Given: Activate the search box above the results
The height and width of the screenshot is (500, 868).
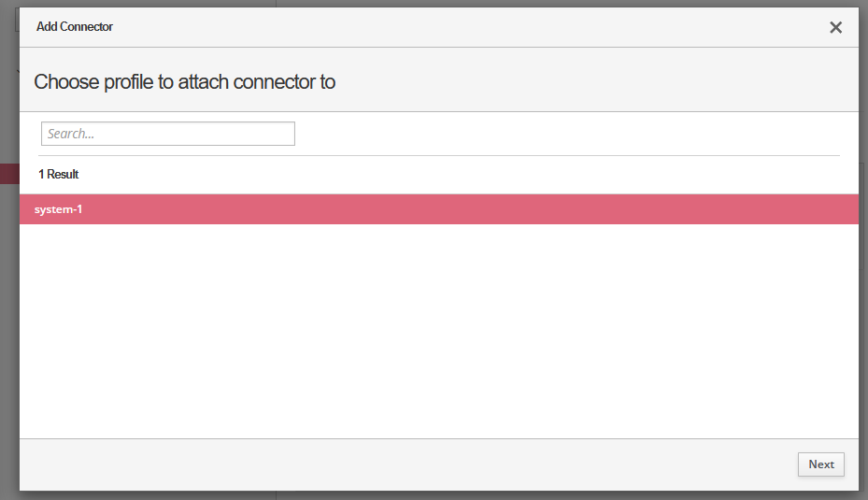Looking at the screenshot, I should (168, 134).
